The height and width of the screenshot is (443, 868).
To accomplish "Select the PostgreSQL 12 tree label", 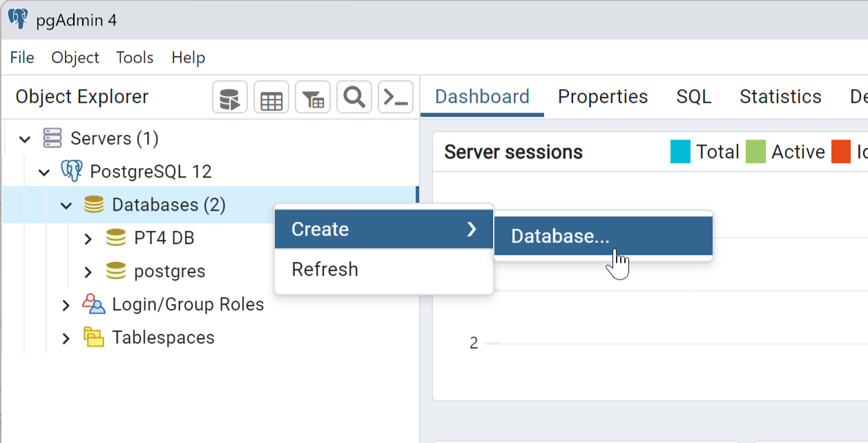I will [x=151, y=171].
